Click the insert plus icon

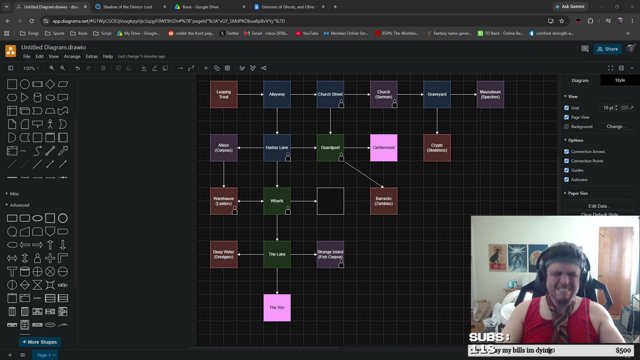click(206, 68)
